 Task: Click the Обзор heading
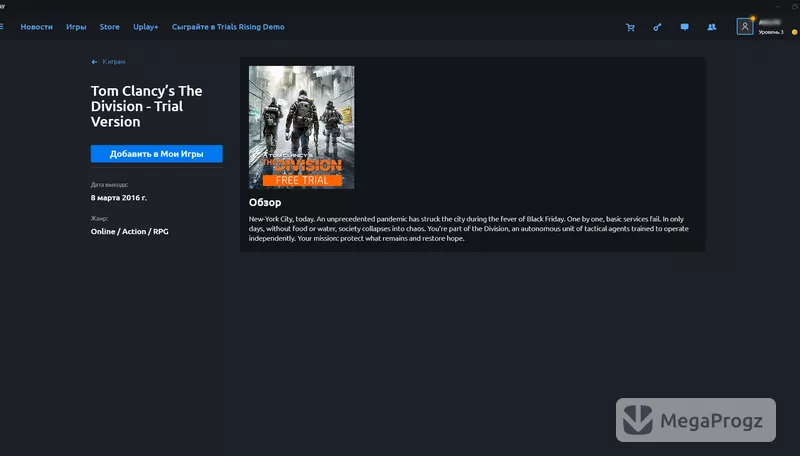point(265,202)
